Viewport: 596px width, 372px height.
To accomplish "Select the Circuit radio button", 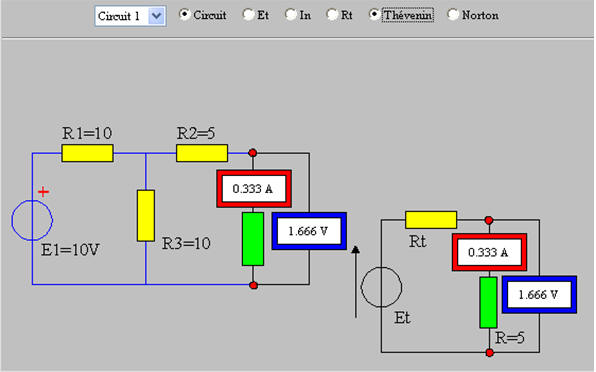I will [184, 15].
